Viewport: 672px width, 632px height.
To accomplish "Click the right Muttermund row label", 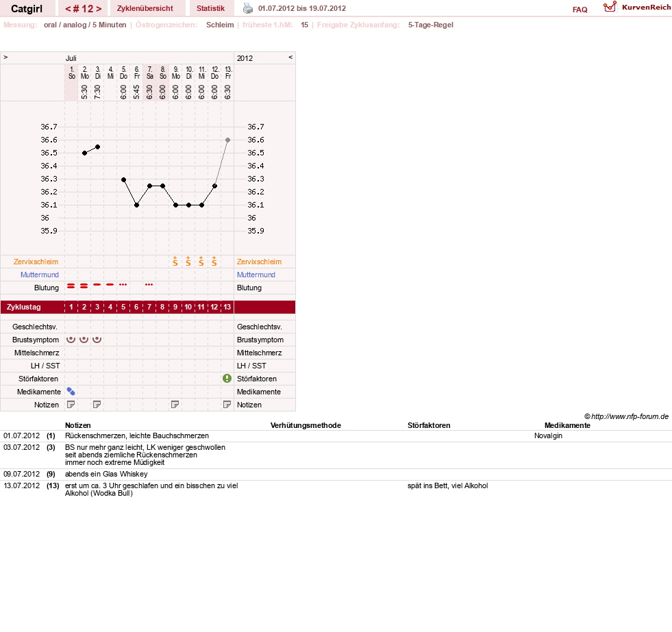I will pos(256,275).
